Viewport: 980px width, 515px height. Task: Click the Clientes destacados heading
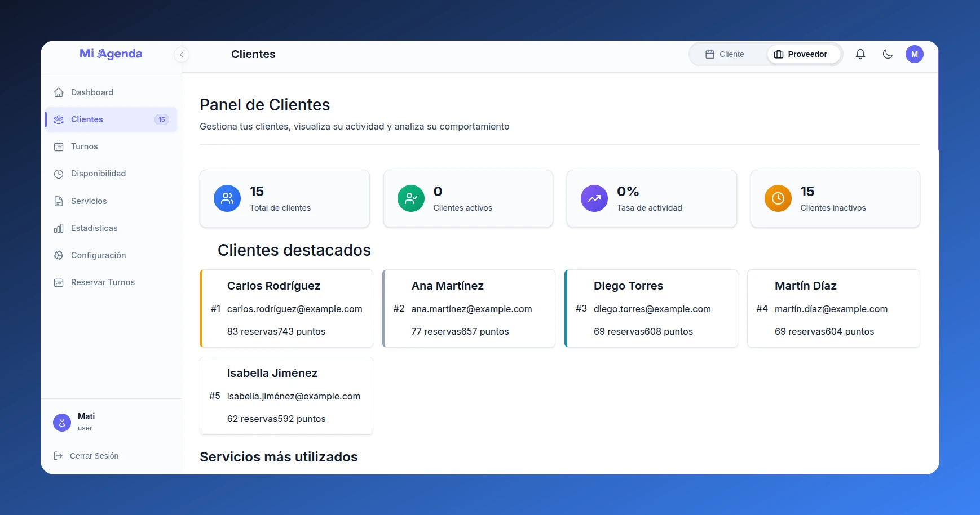(x=294, y=250)
